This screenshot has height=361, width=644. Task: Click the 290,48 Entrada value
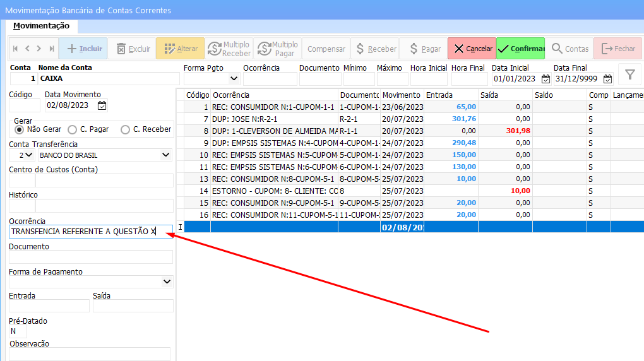464,143
